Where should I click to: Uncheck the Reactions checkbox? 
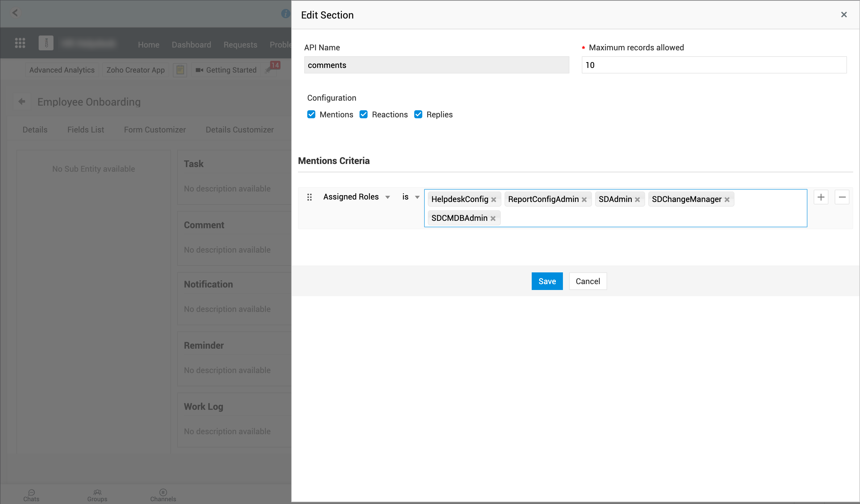364,115
